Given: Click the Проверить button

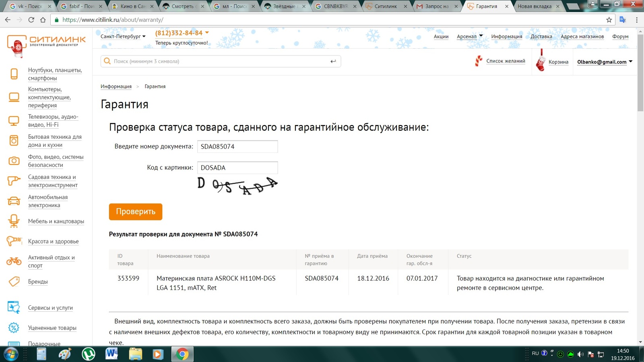Looking at the screenshot, I should tap(136, 212).
